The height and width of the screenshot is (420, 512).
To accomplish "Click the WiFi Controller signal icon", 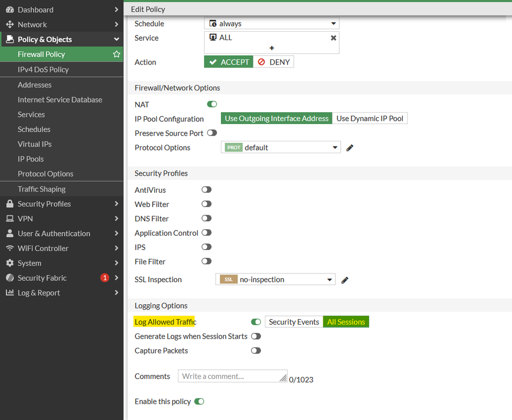I will pos(10,248).
